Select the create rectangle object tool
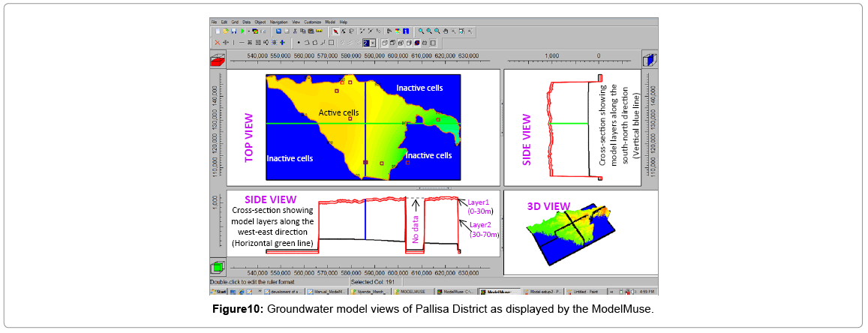Screen dimensions: 868x333 [331, 43]
